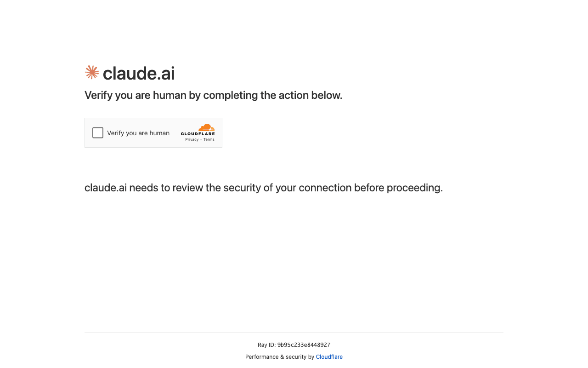This screenshot has width=588, height=368.
Task: Click the claude.ai heading text
Action: [x=138, y=74]
